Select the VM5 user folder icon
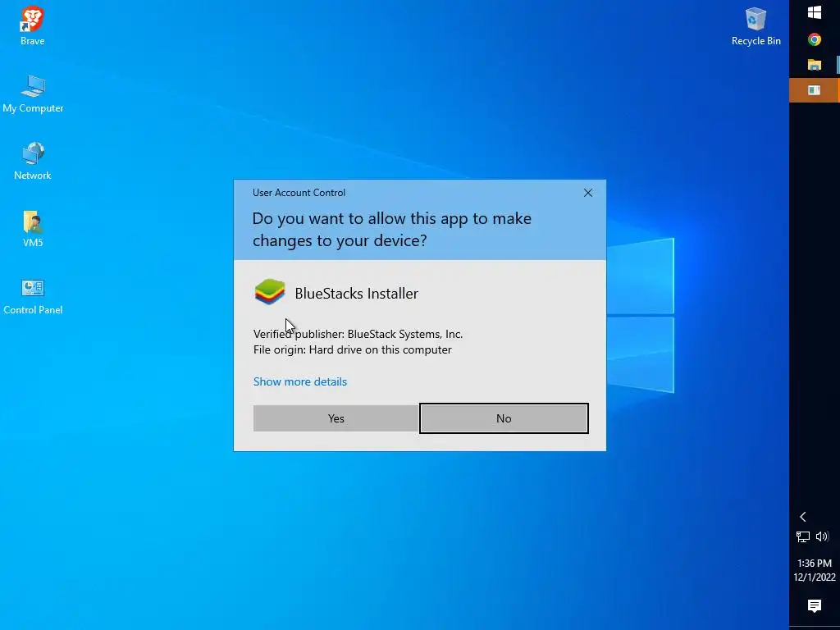Image resolution: width=840 pixels, height=630 pixels. tap(33, 229)
